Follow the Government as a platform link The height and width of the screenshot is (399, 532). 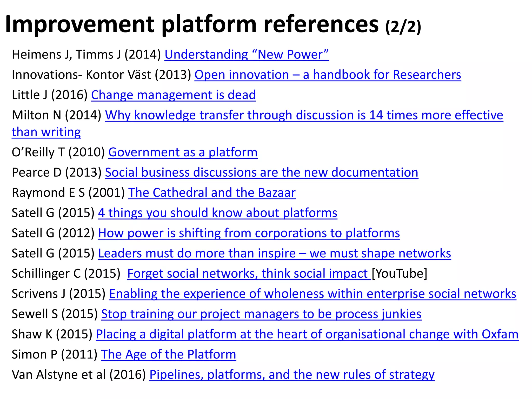[183, 152]
